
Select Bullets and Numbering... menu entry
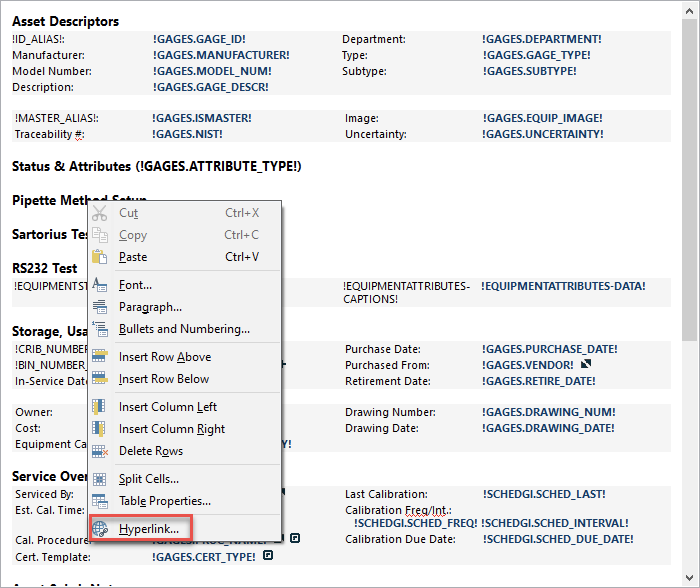pos(184,329)
